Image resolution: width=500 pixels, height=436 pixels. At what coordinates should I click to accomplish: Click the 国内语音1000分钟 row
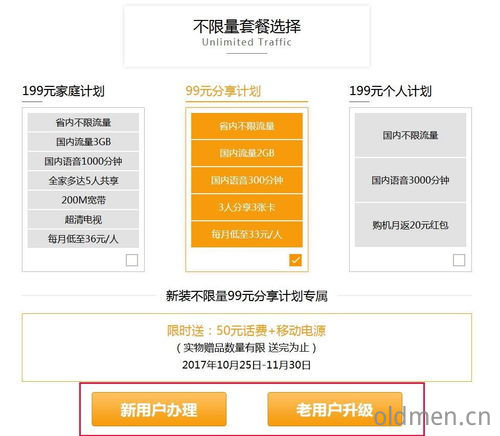pos(83,161)
